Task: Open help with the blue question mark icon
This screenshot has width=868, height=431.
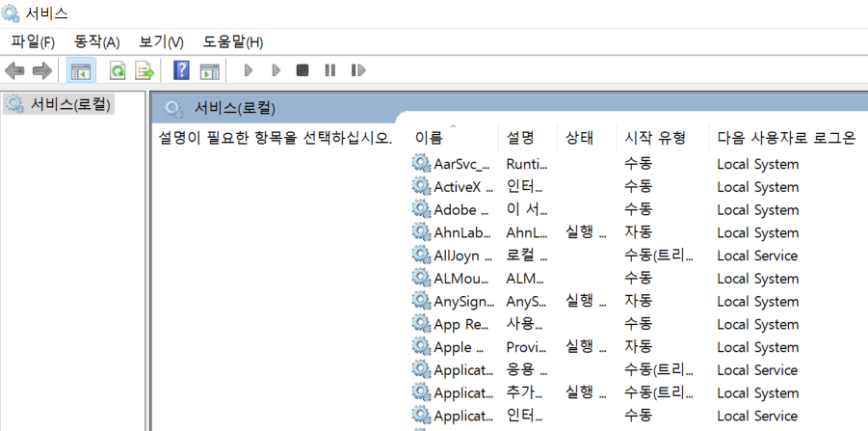Action: pyautogui.click(x=181, y=70)
